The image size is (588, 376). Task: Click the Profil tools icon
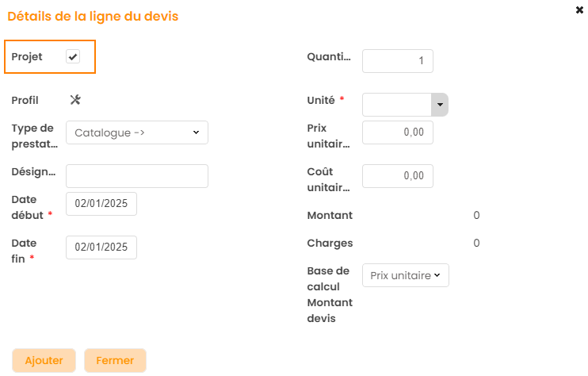75,99
